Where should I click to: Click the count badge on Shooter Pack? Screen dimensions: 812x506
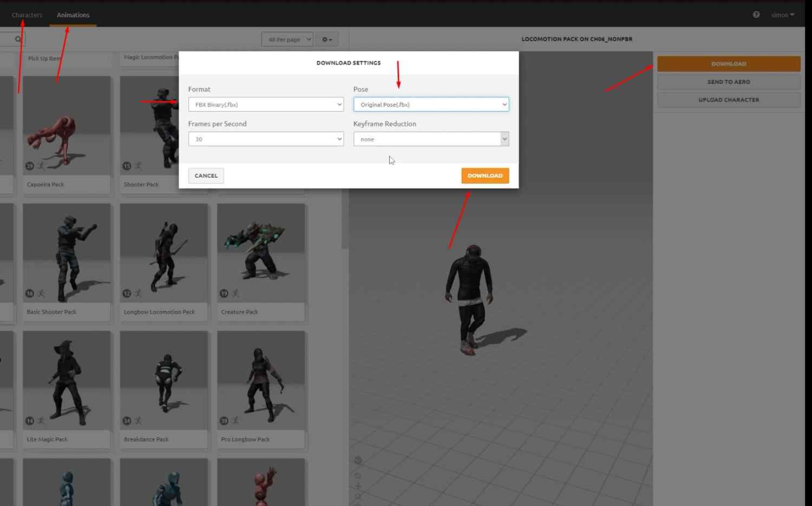coord(127,166)
